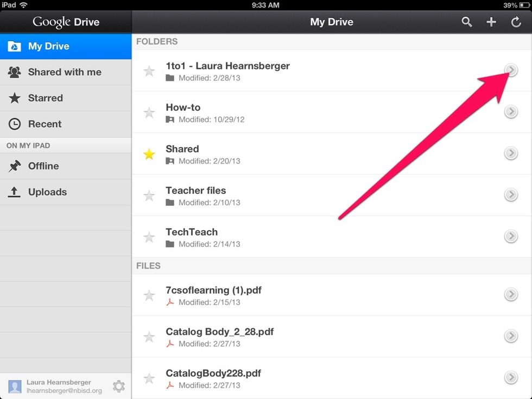Open details chevron for Catalog Body_2_28.pdf

pyautogui.click(x=511, y=336)
